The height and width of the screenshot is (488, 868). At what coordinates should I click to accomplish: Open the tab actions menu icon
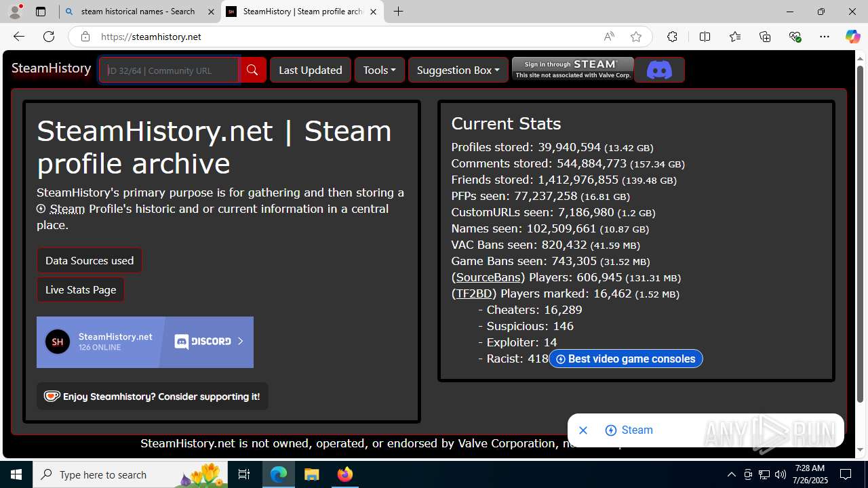[x=41, y=12]
